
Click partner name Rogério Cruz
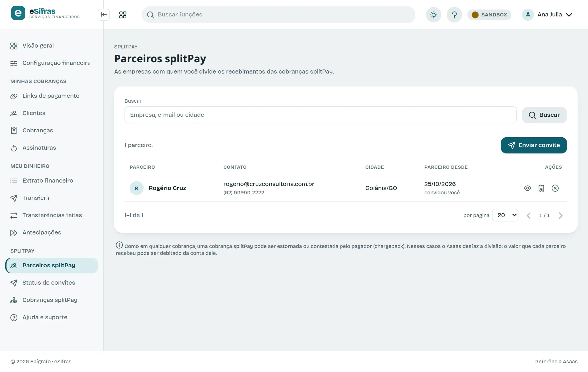pyautogui.click(x=167, y=188)
